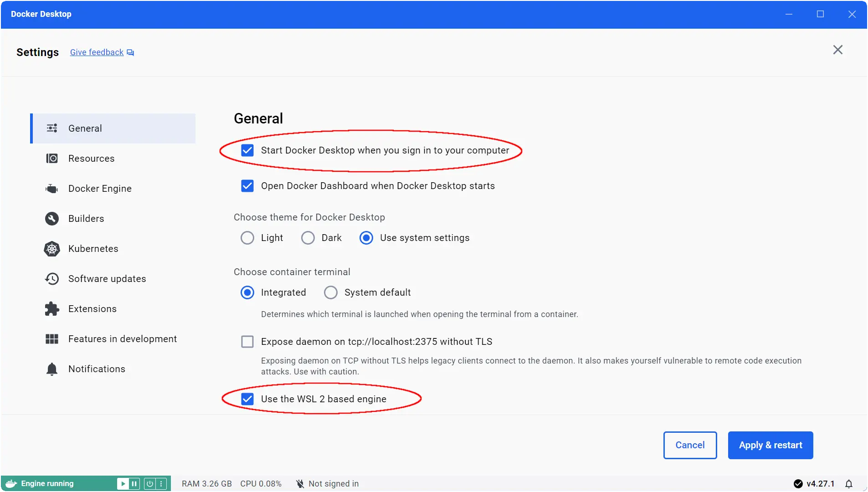Open Software updates settings section
Image resolution: width=868 pixels, height=492 pixels.
[113, 278]
